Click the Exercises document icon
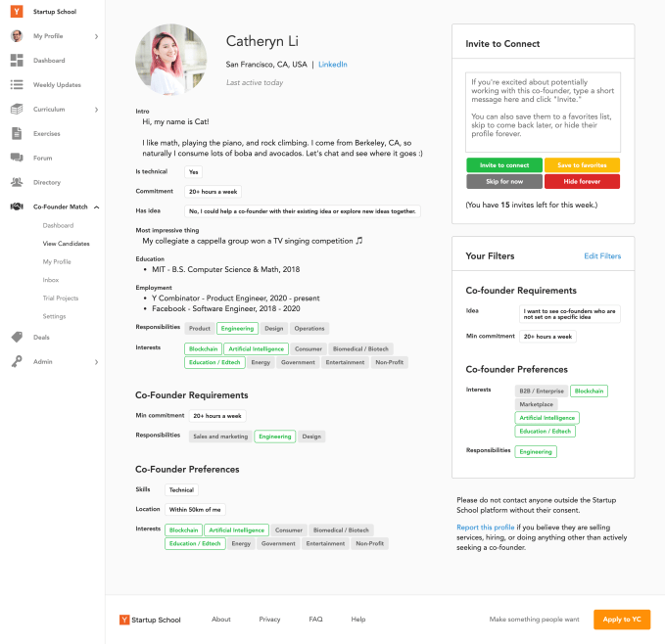Screen dimensions: 665x644 [17, 133]
